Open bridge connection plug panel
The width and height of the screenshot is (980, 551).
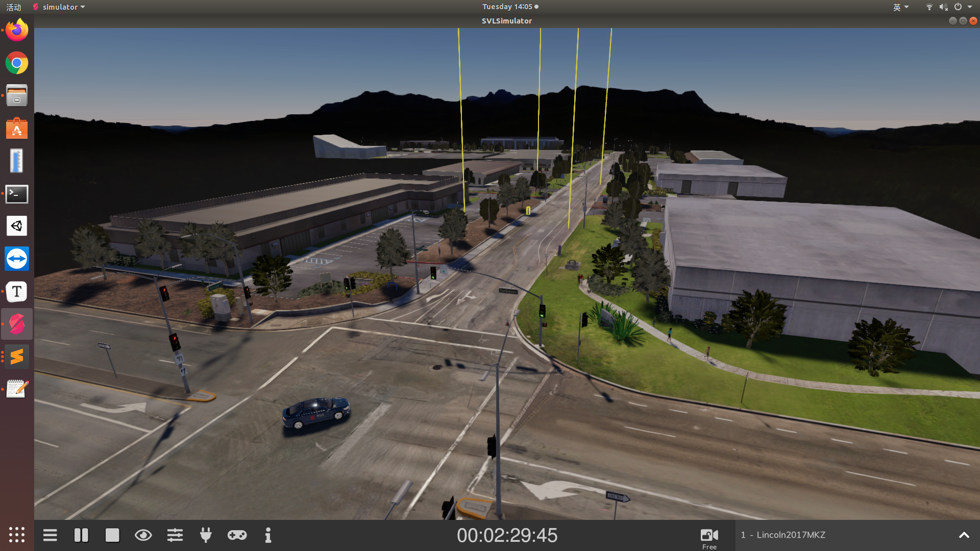point(206,535)
